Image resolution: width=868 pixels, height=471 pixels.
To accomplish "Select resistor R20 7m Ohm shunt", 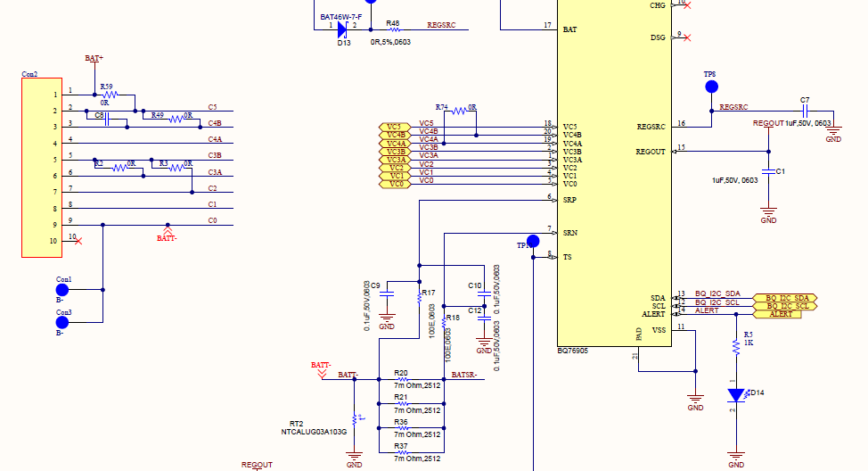I will (x=403, y=380).
